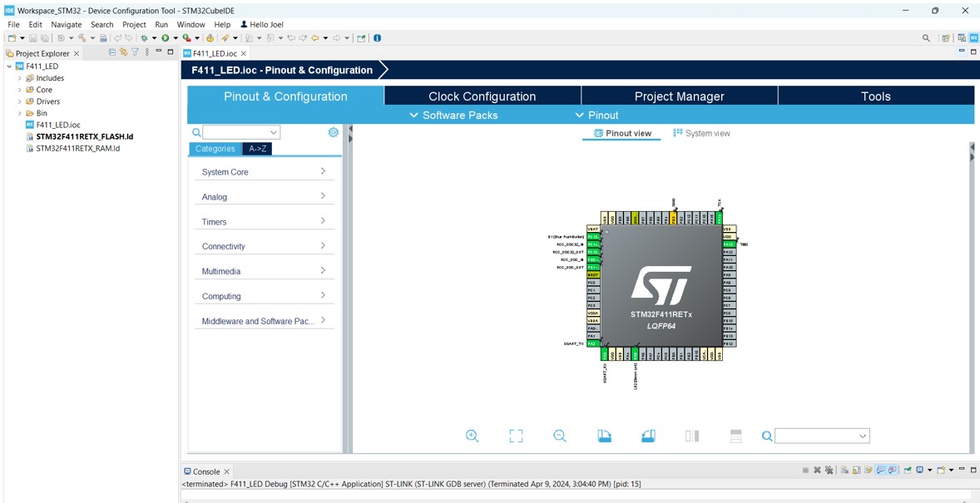Click the New file toolbar icon

(12, 38)
